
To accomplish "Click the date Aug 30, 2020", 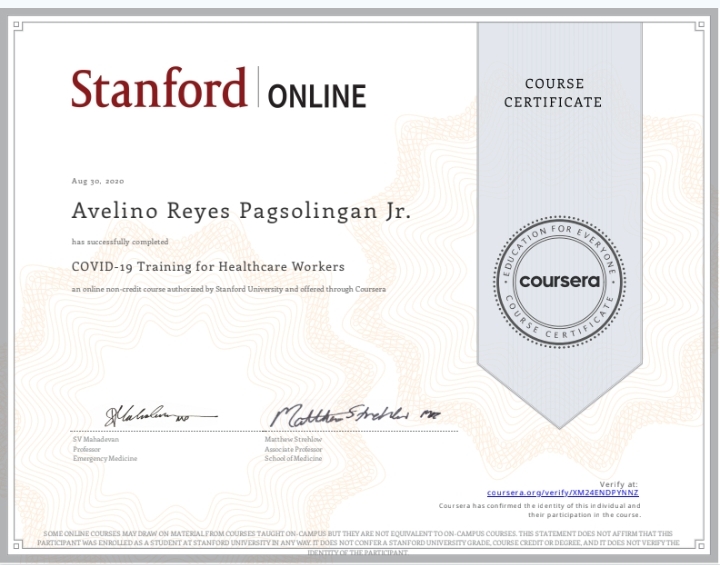I will (x=98, y=181).
